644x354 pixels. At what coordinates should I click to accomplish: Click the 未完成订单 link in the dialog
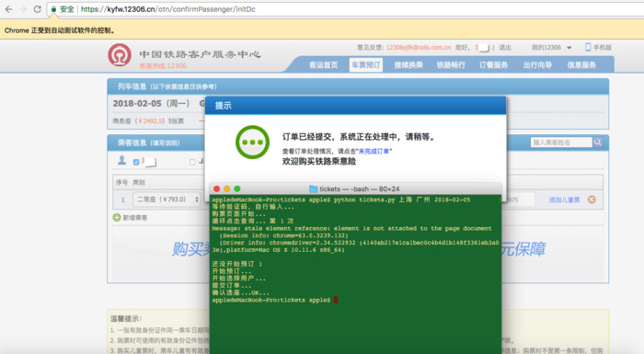[x=374, y=151]
